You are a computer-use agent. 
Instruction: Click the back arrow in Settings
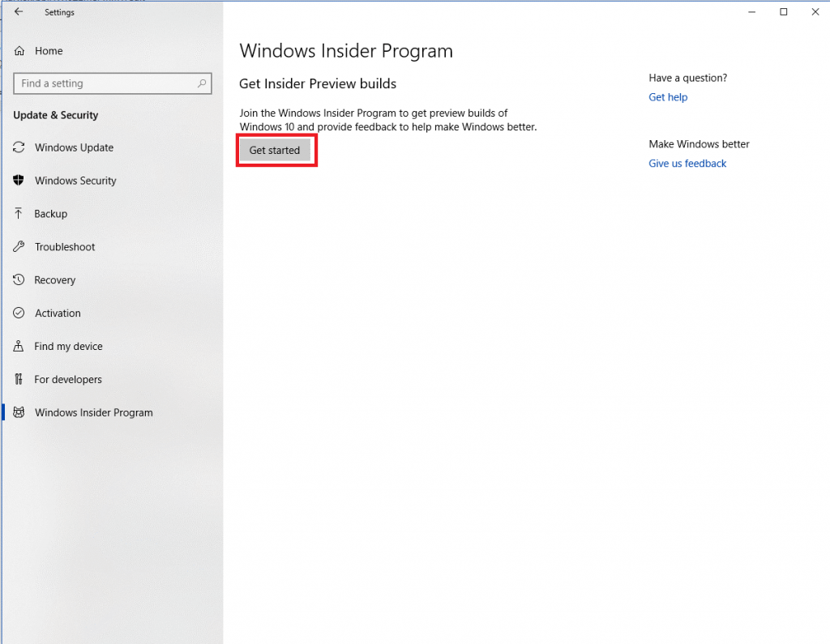[19, 11]
